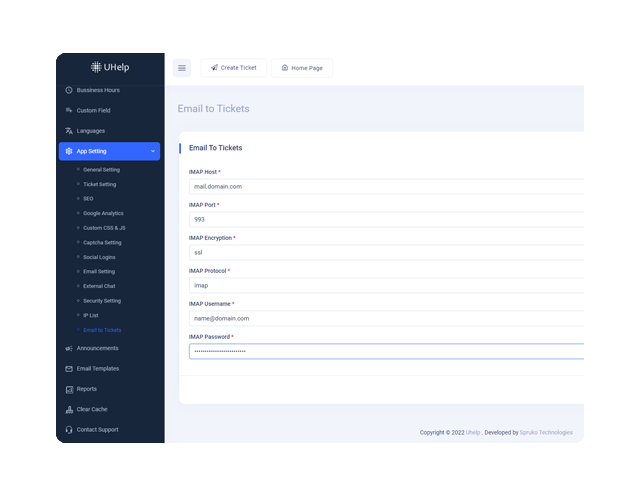Collapse the App Setting chevron
The width and height of the screenshot is (640, 495).
pyautogui.click(x=153, y=151)
